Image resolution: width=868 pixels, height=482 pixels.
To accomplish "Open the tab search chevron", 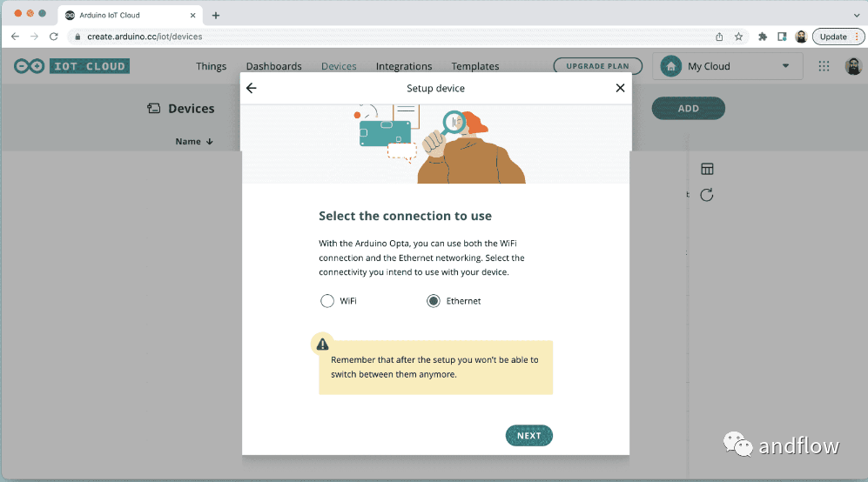I will tap(857, 16).
